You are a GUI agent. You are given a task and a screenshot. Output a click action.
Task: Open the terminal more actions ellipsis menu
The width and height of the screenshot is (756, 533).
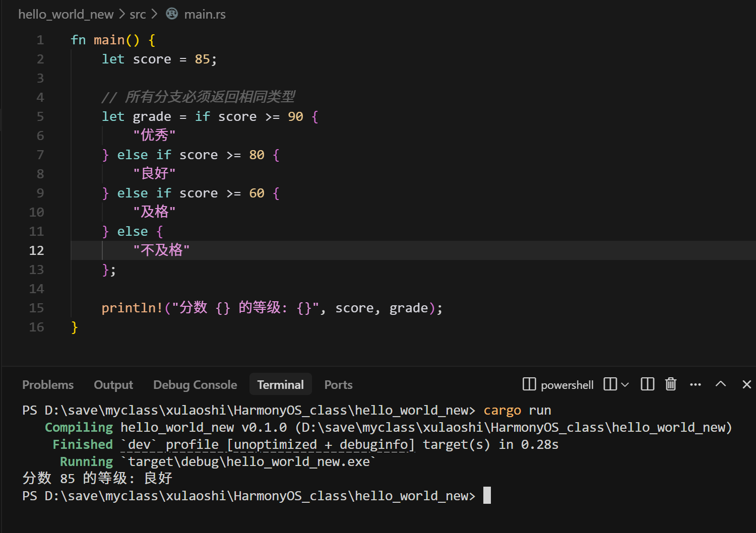pos(696,384)
